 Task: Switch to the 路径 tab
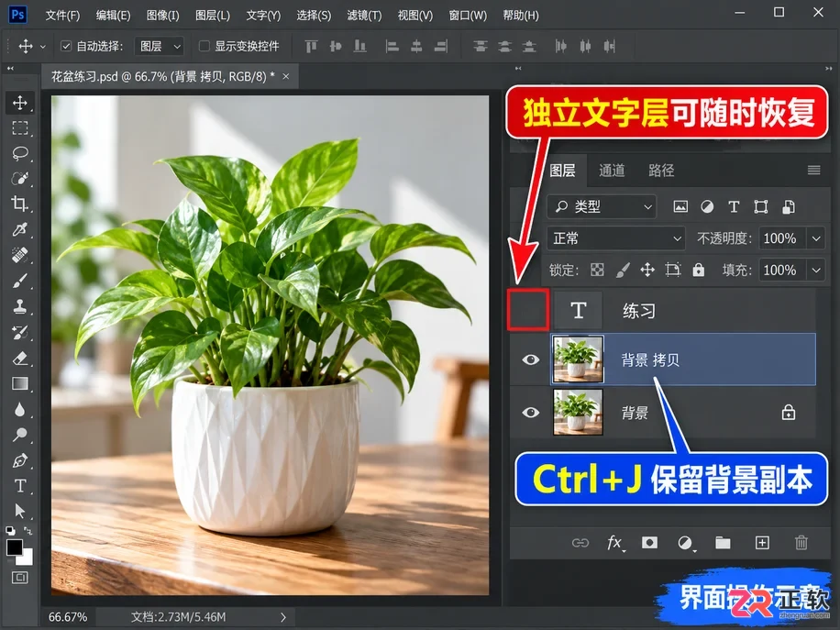[661, 171]
